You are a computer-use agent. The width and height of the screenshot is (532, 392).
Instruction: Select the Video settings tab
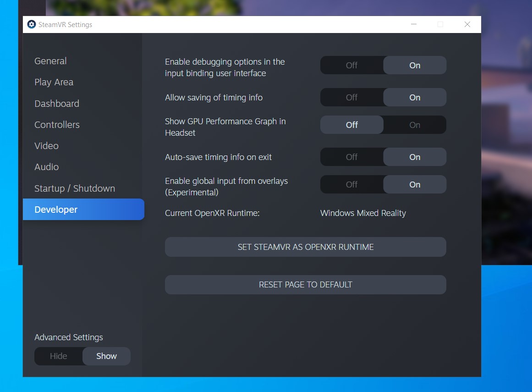coord(46,146)
